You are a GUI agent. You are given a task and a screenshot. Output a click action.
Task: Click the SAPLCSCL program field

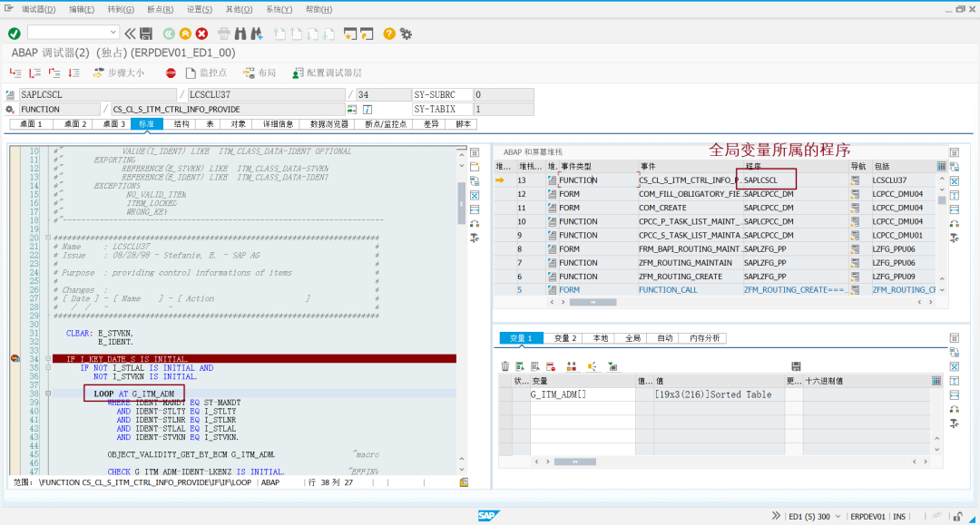tap(98, 95)
